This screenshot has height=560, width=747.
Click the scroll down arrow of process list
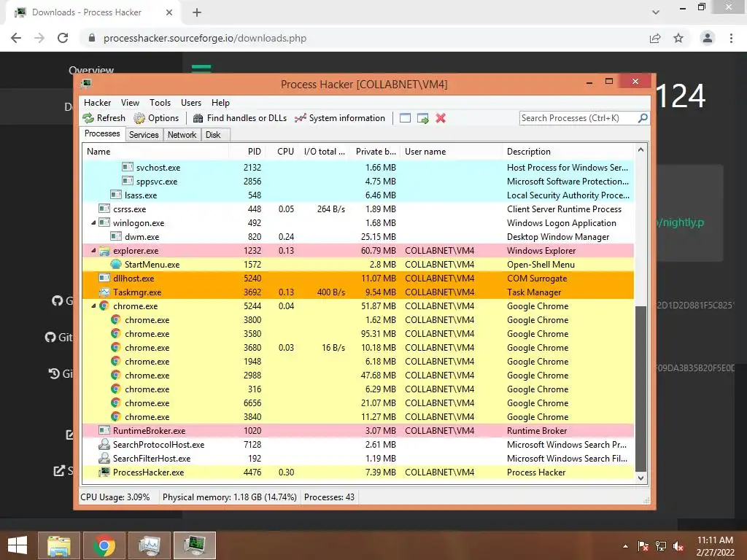(x=640, y=478)
